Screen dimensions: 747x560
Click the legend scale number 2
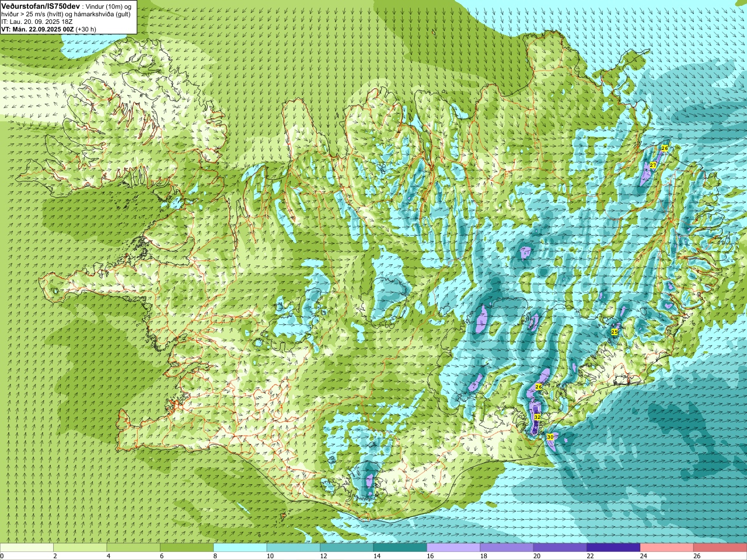click(55, 556)
